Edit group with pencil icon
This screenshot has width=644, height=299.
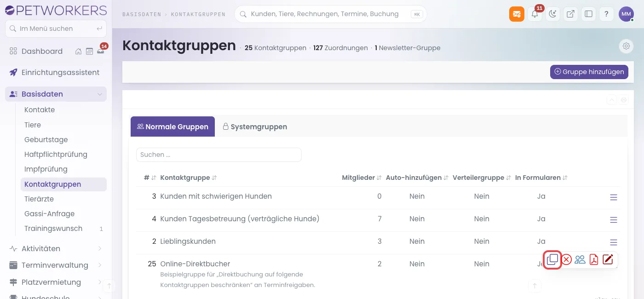[x=608, y=259]
